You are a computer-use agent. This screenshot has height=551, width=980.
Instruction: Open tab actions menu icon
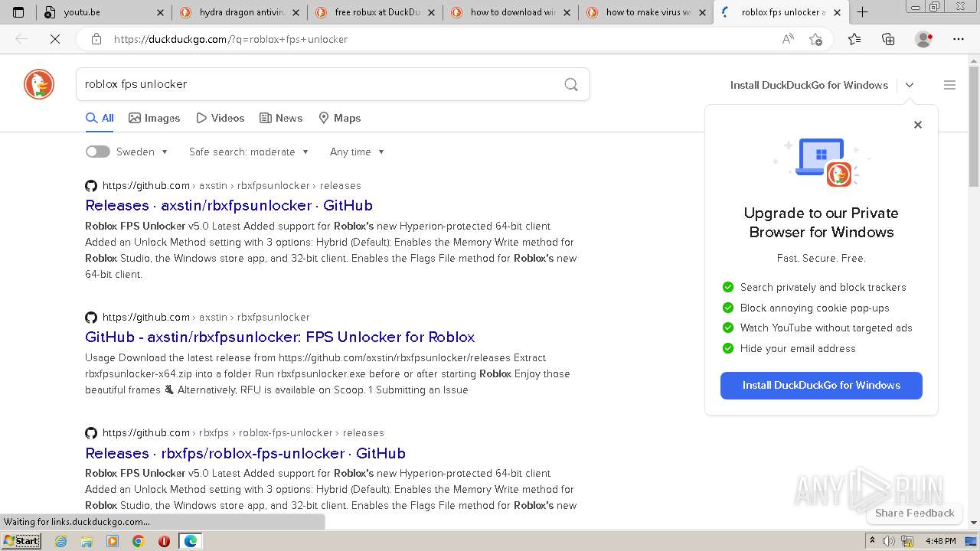click(18, 12)
